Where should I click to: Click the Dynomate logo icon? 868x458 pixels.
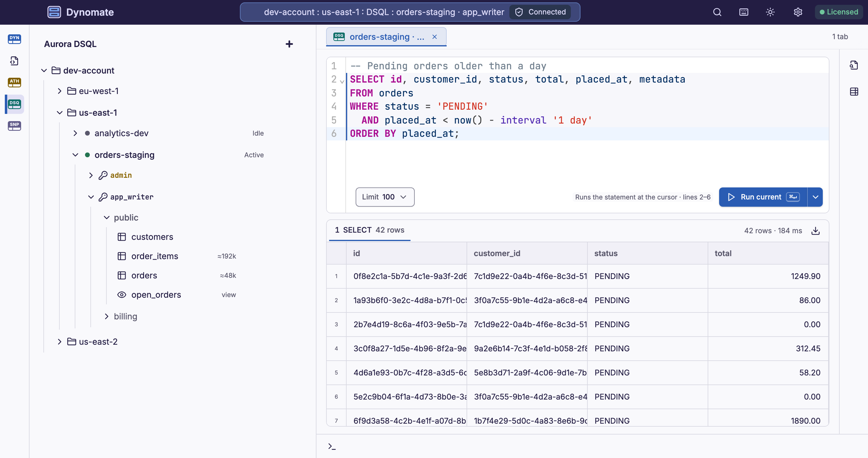[54, 12]
